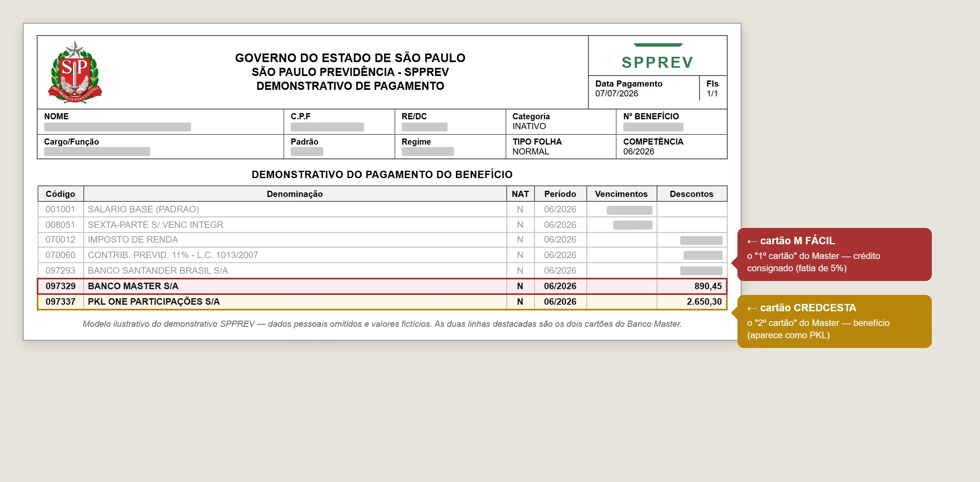Click the 'cartão M FÁCIL' callout title
The height and width of the screenshot is (482, 980).
coord(791,241)
